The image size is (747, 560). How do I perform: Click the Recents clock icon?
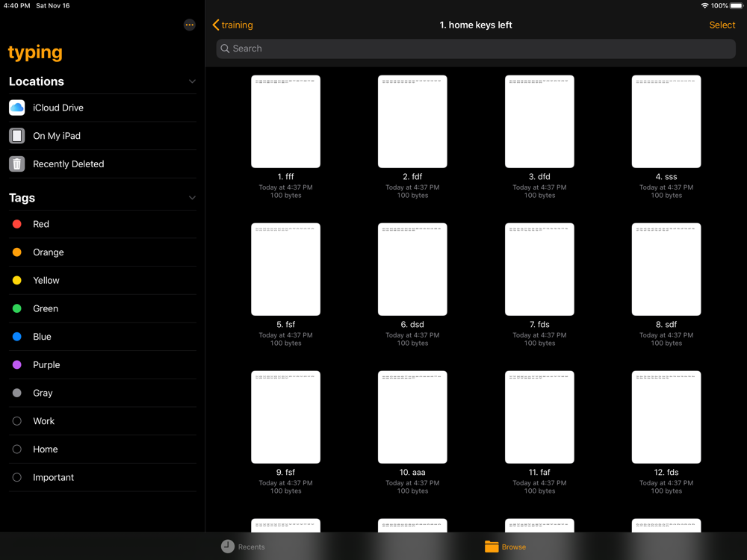pos(228,547)
